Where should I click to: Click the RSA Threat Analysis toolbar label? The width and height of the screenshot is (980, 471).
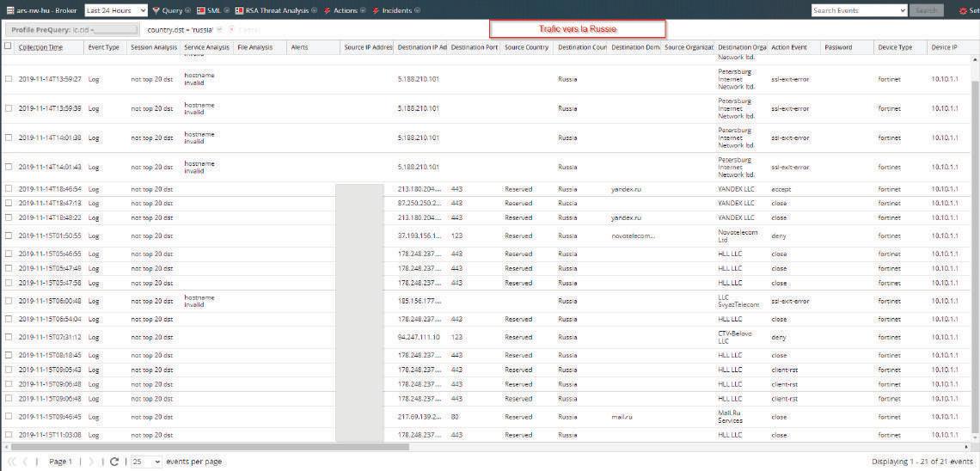(278, 10)
